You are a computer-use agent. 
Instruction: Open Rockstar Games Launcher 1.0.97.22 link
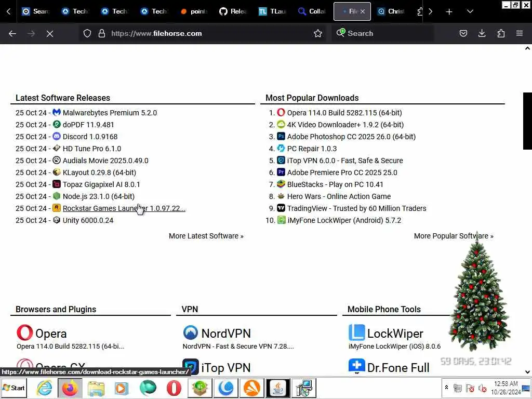pyautogui.click(x=124, y=208)
